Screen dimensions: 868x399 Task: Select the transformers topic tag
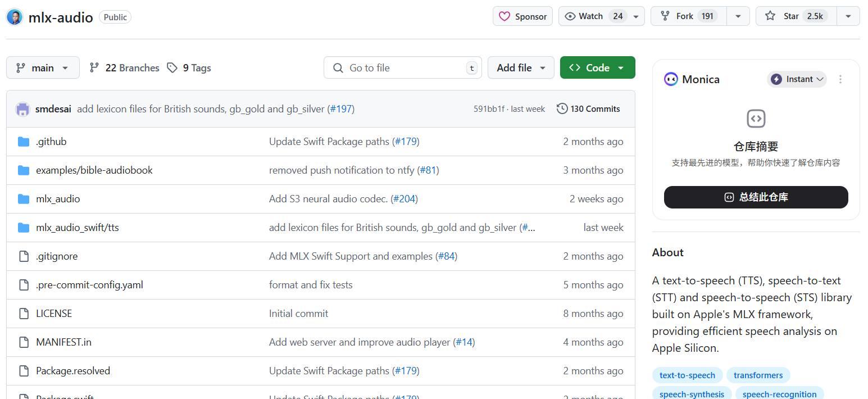click(758, 375)
